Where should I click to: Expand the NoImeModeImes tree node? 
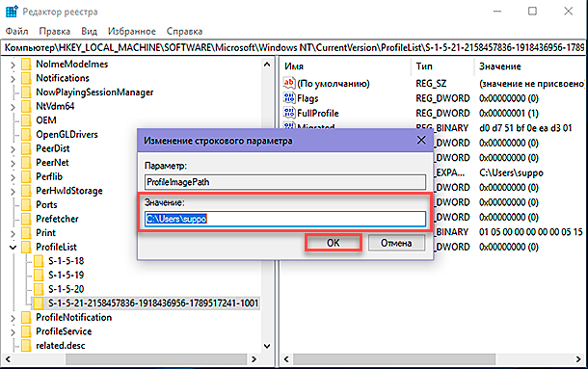[x=13, y=65]
